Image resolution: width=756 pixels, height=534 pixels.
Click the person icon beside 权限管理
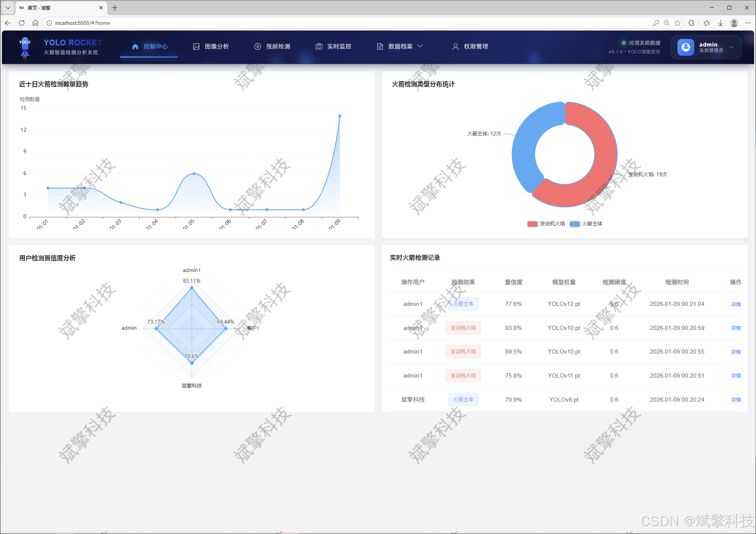tap(455, 47)
